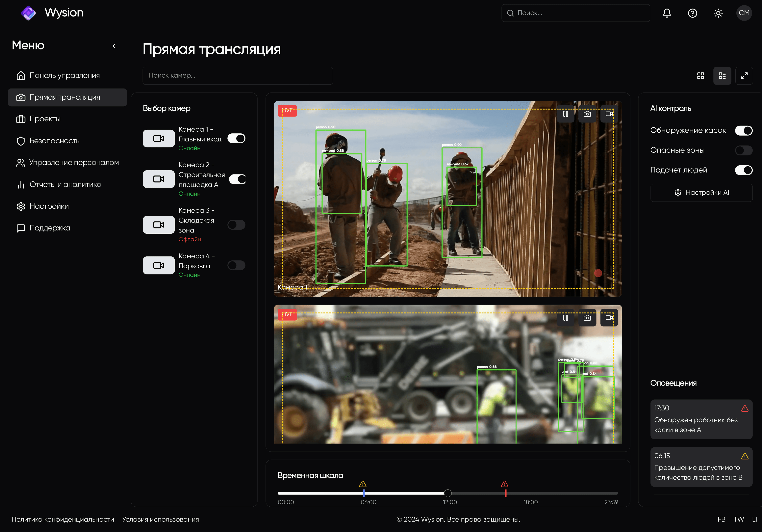Jump to yellow warning marker on timeline
762x532 pixels.
tap(363, 484)
